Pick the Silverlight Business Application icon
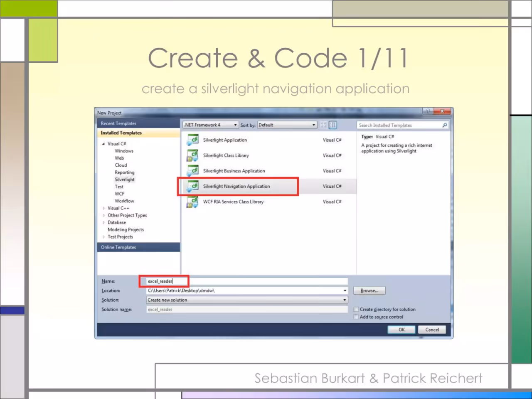 pyautogui.click(x=192, y=171)
